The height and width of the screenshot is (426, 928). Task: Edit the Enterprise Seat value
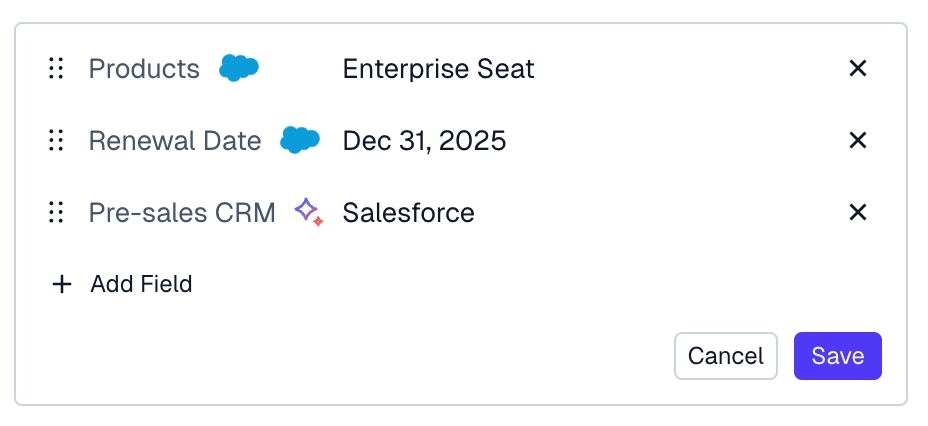coord(438,68)
